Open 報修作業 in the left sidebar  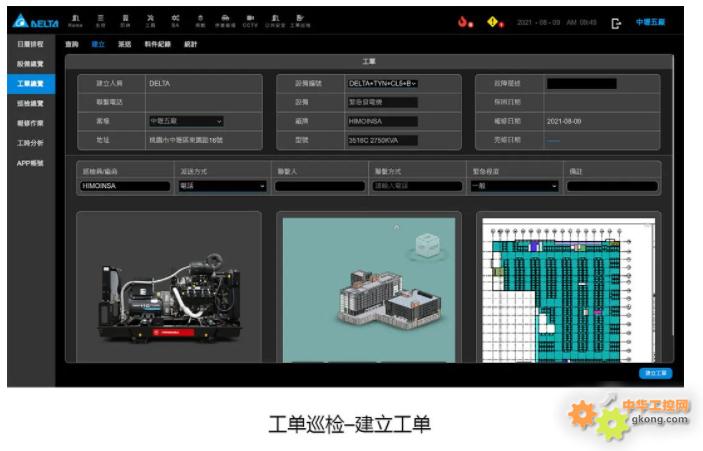tap(30, 123)
